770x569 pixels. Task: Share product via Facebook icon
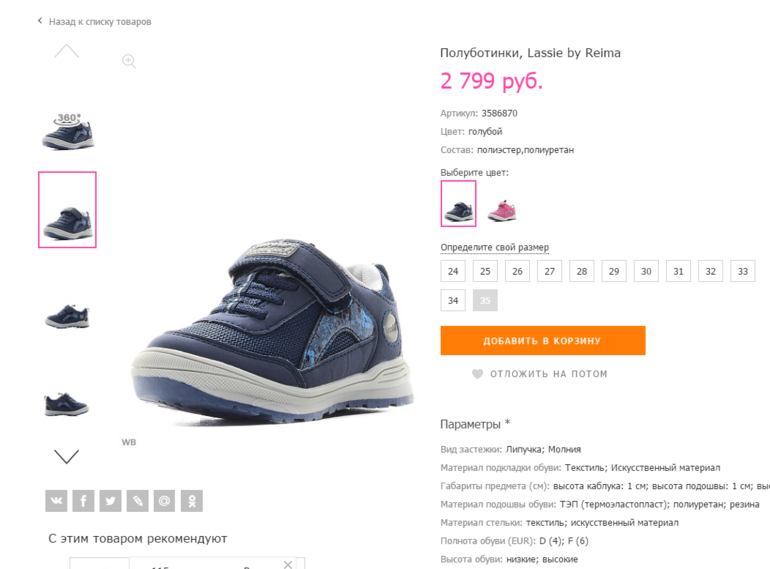point(83,501)
